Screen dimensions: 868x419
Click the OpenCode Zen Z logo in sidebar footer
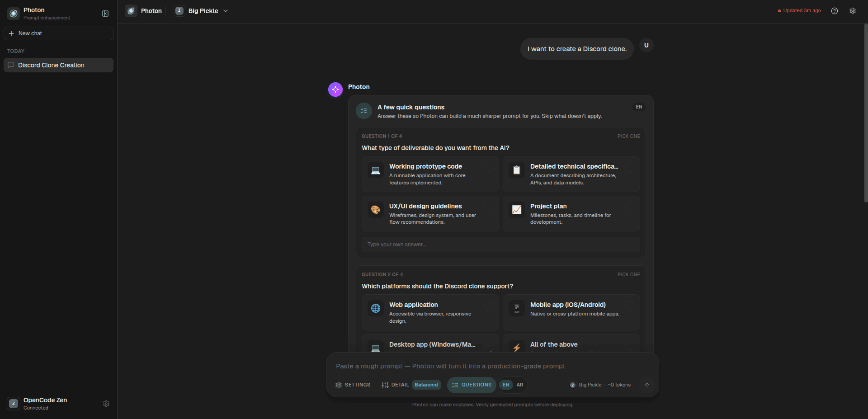pos(14,404)
